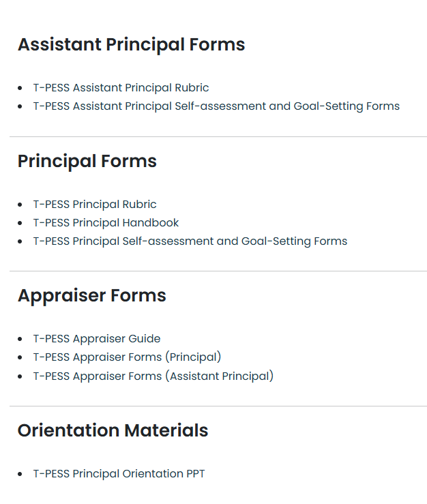Open T-PESS Assistant Principal Self-assessment and Goal-Setting Forms

click(216, 106)
